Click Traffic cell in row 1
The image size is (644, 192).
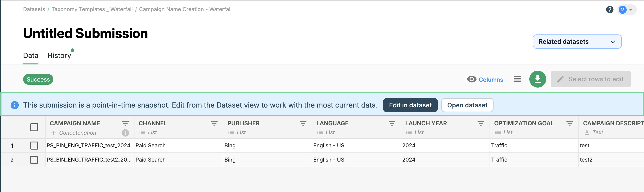coord(534,146)
